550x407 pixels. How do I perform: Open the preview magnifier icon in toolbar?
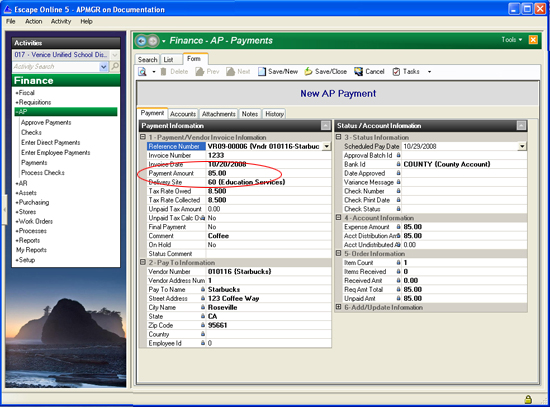tap(142, 72)
